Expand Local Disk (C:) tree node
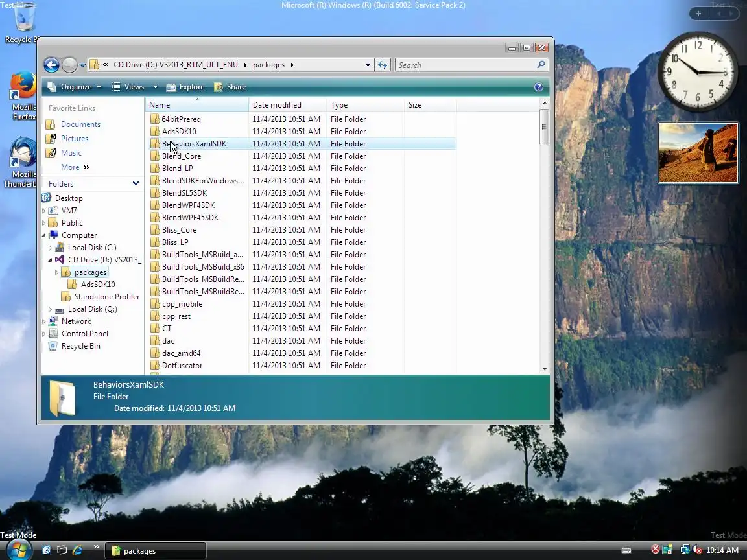Screen dimensions: 747x560 tap(50, 248)
